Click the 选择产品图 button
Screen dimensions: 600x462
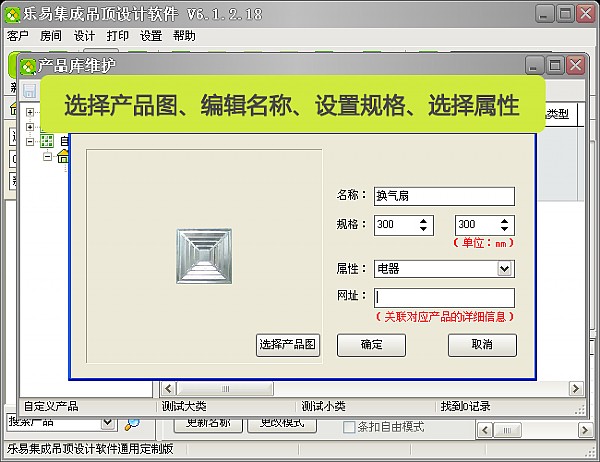pyautogui.click(x=288, y=345)
